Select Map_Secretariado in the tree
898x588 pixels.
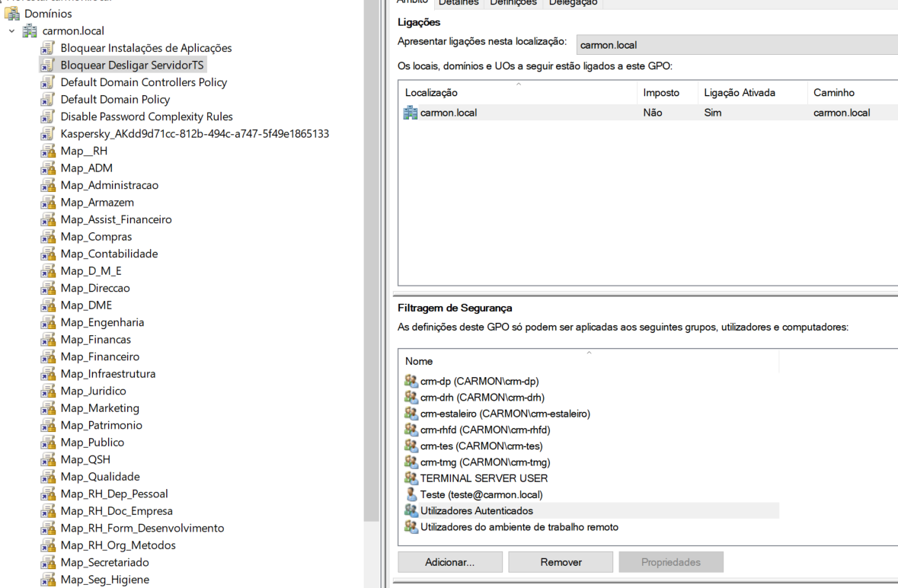pos(105,562)
